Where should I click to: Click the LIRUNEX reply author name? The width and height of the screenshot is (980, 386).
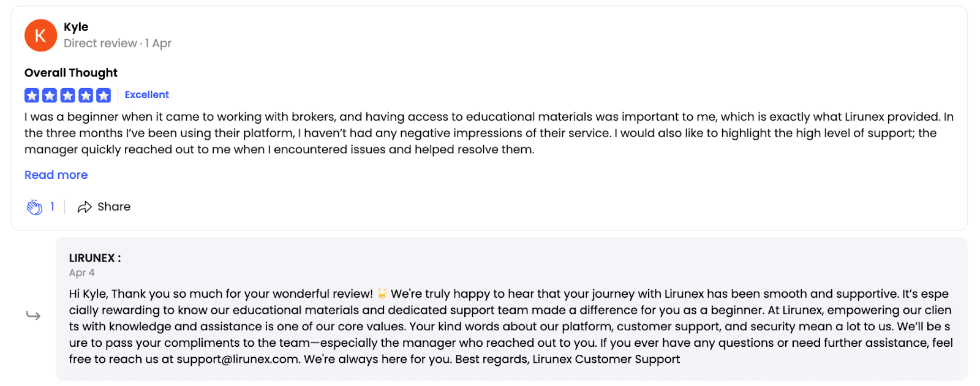(94, 258)
